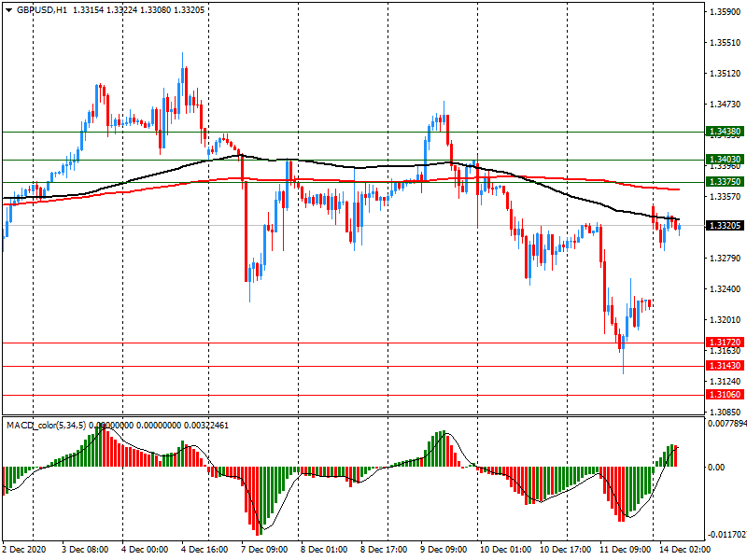Screen dimensions: 747x560
Task: Select the green 1.34030 price level tag
Action: click(725, 160)
